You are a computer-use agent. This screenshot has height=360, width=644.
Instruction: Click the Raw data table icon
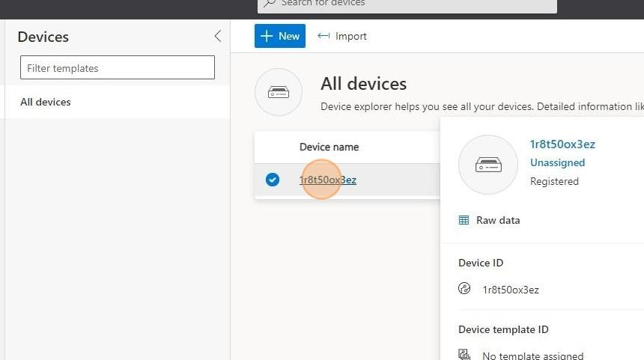[464, 220]
